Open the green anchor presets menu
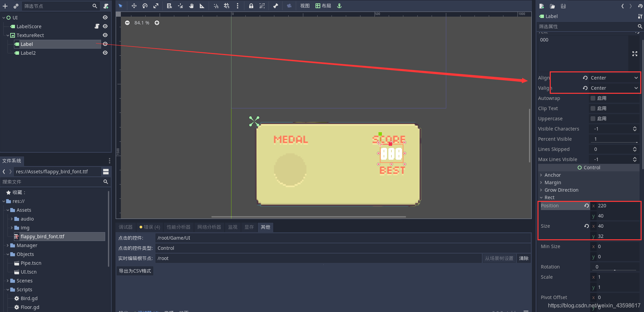644x312 pixels. pos(339,6)
